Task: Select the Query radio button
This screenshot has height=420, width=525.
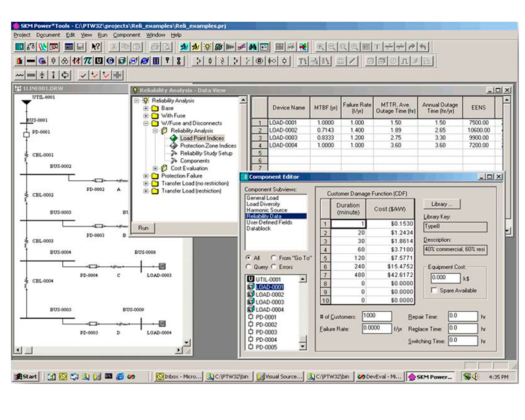Action: tap(248, 267)
